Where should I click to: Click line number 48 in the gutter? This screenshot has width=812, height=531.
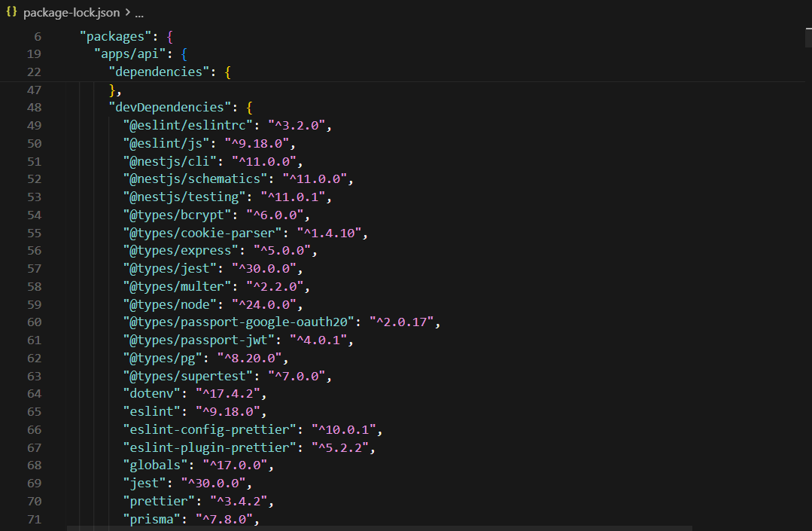pyautogui.click(x=34, y=107)
